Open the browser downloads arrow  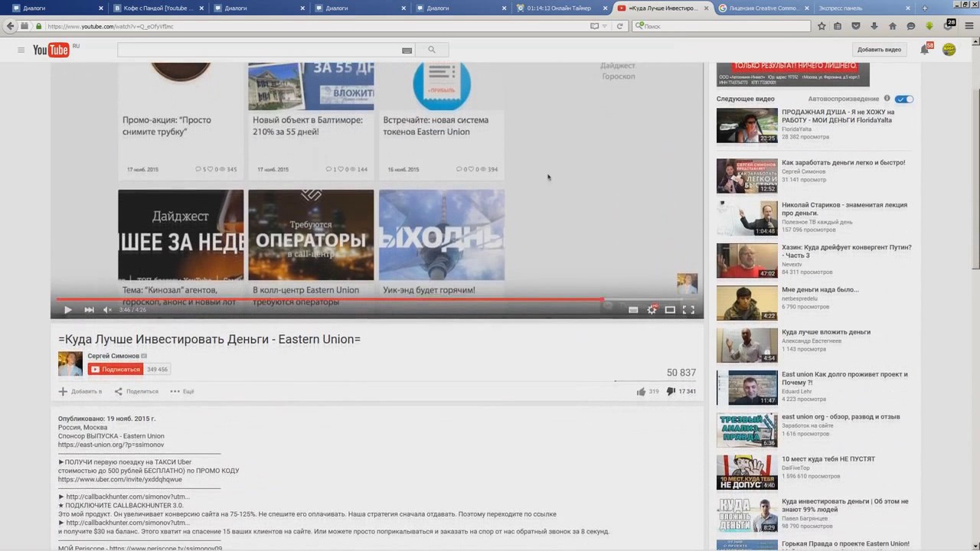point(874,26)
